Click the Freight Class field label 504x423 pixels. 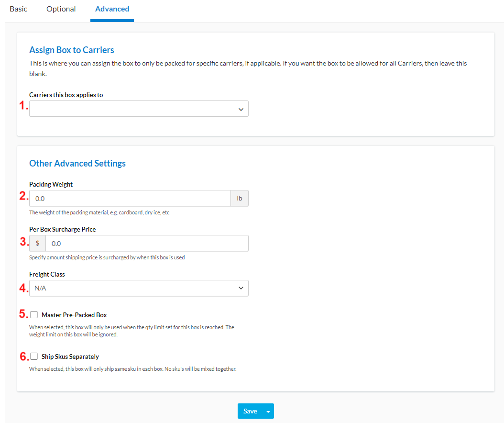click(x=47, y=274)
